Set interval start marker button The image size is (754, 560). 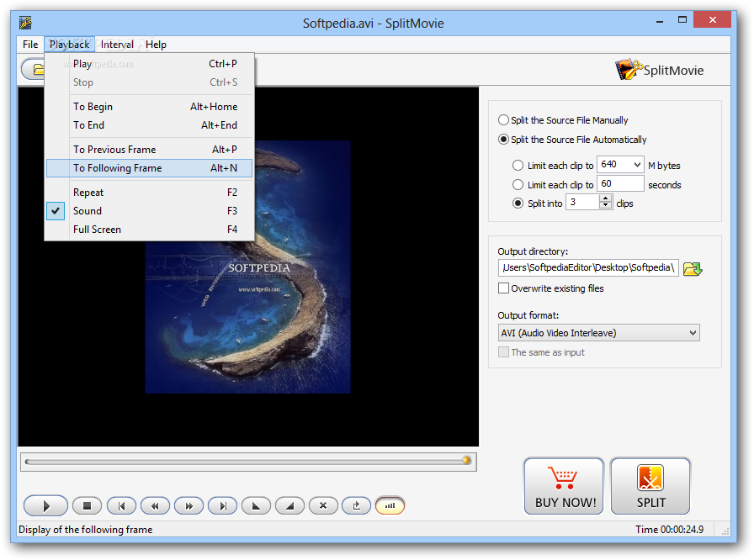click(256, 505)
